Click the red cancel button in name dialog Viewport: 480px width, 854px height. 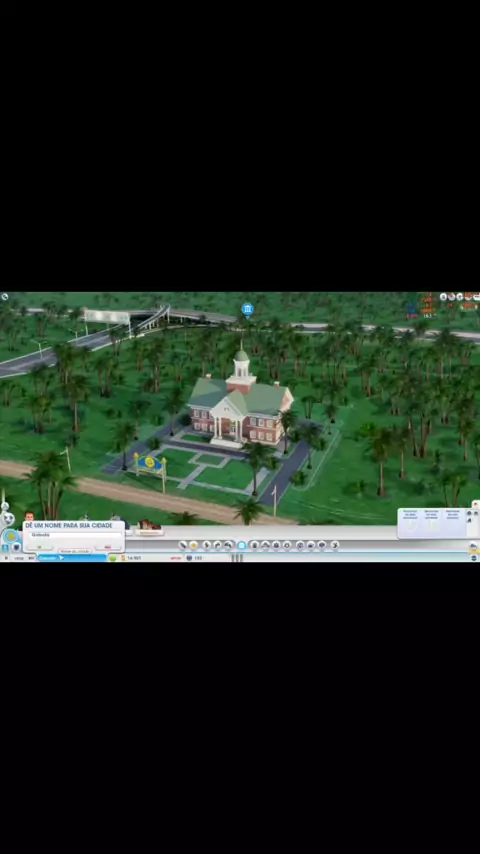tap(107, 547)
